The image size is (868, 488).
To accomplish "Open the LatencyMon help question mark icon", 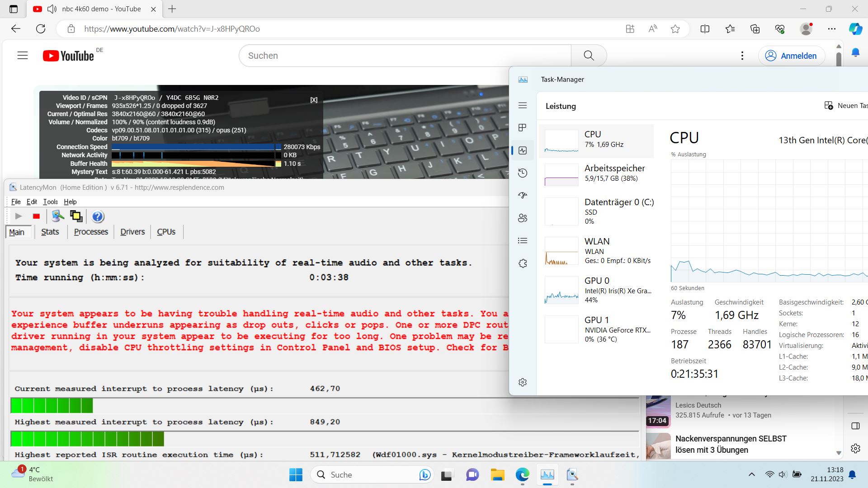I will point(98,217).
